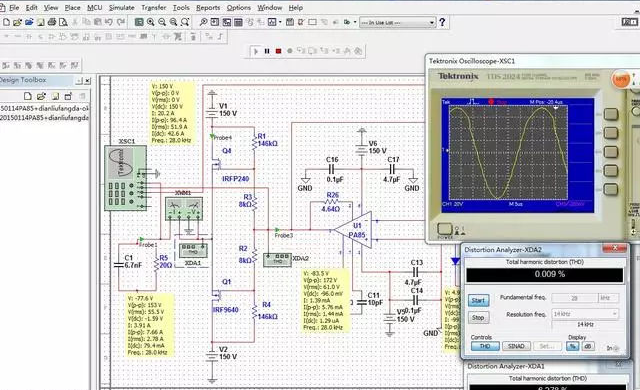Click the Help question mark icon

tap(442, 22)
